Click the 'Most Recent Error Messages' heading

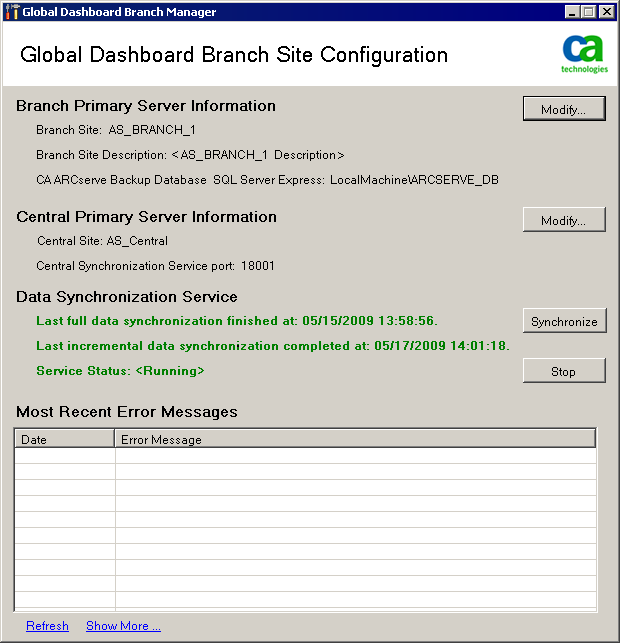coord(127,412)
